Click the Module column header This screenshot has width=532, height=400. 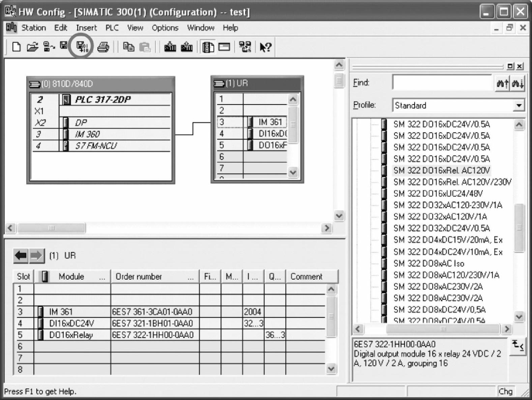coord(72,277)
